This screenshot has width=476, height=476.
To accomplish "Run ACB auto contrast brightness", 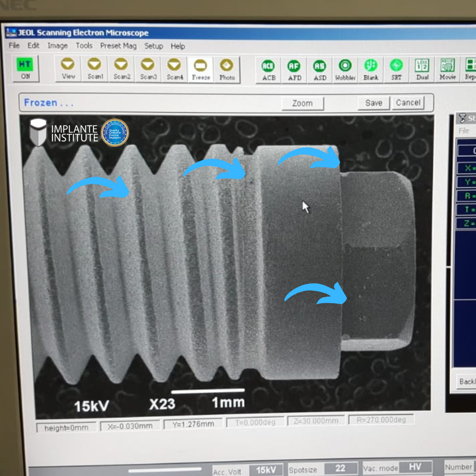I will [268, 70].
